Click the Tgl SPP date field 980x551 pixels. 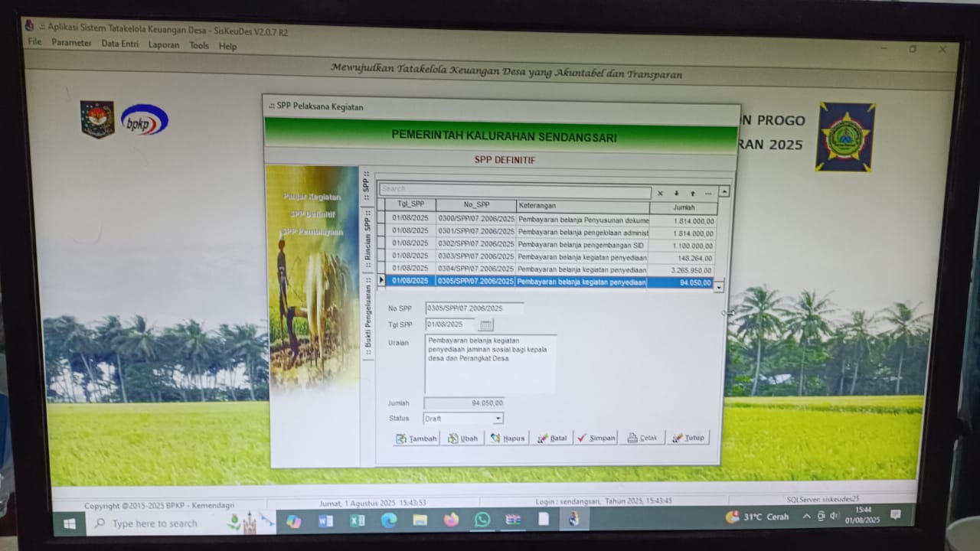point(452,324)
